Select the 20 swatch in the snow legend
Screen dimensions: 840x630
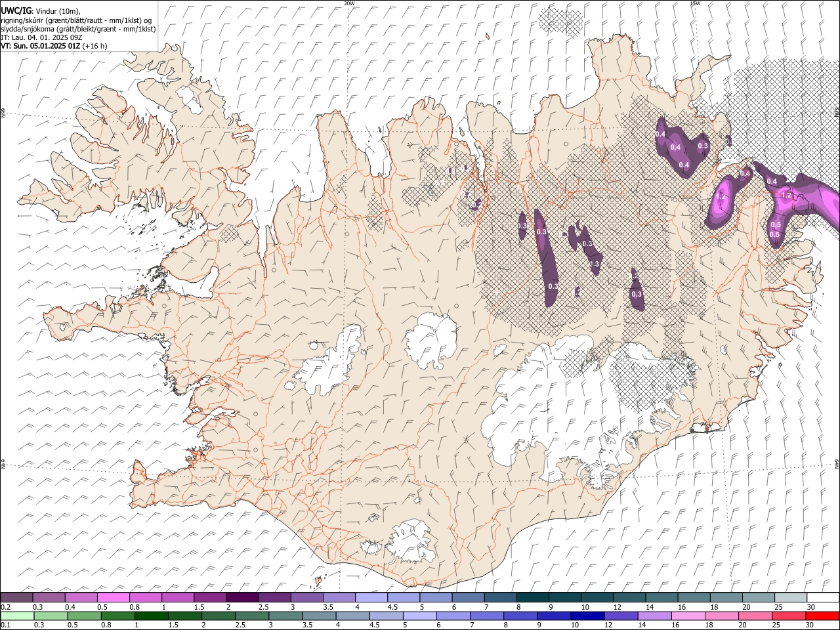[x=759, y=597]
